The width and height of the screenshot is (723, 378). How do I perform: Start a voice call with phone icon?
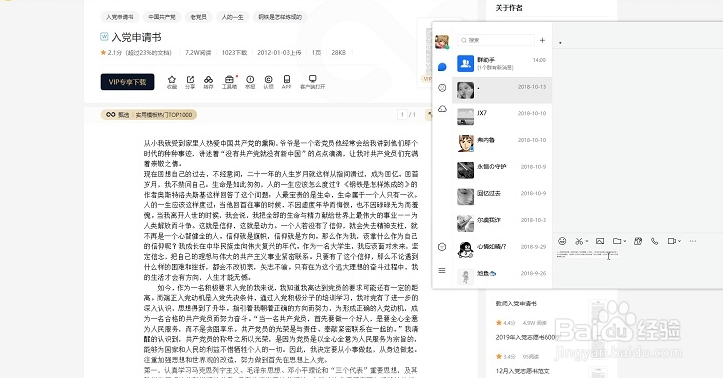654,241
